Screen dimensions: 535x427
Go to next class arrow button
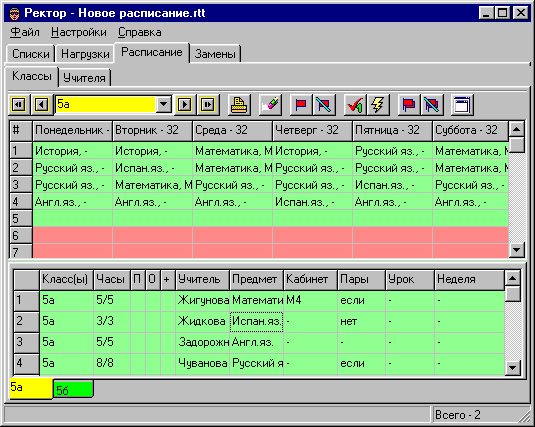pyautogui.click(x=184, y=104)
